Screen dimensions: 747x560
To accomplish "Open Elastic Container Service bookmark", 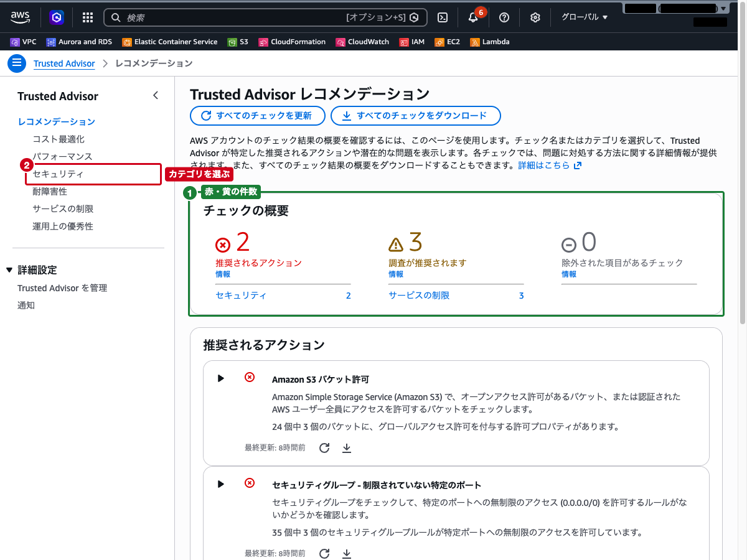I will pos(170,42).
